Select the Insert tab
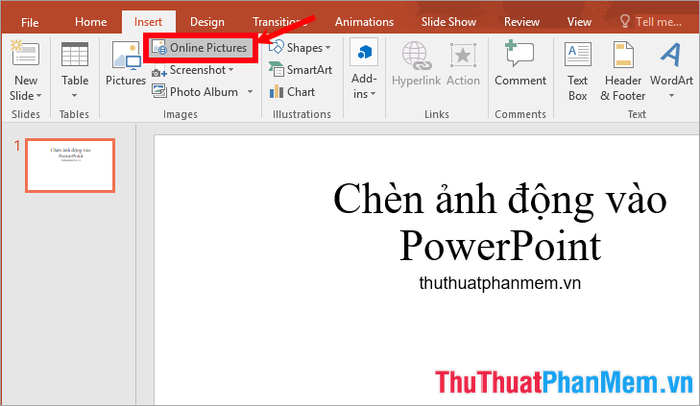Screen dimensions: 700x406 click(x=148, y=22)
